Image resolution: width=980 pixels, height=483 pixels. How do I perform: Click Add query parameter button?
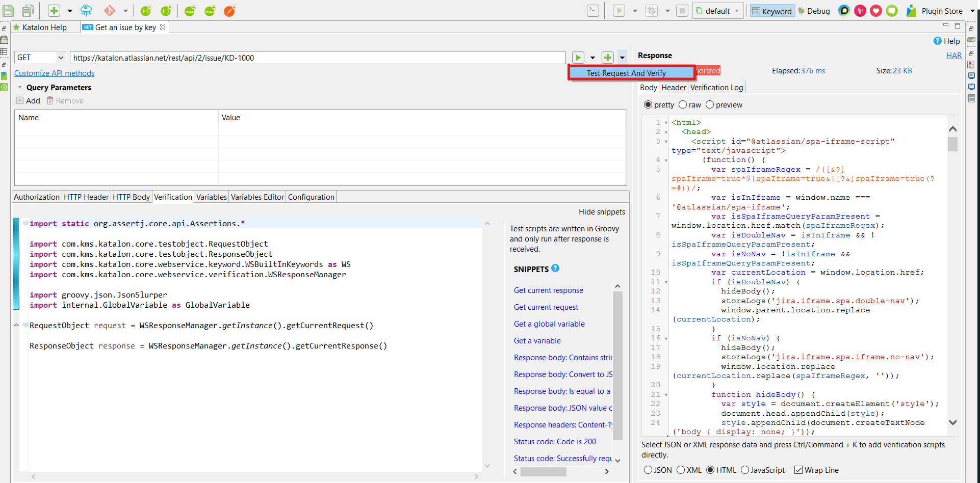tap(29, 100)
